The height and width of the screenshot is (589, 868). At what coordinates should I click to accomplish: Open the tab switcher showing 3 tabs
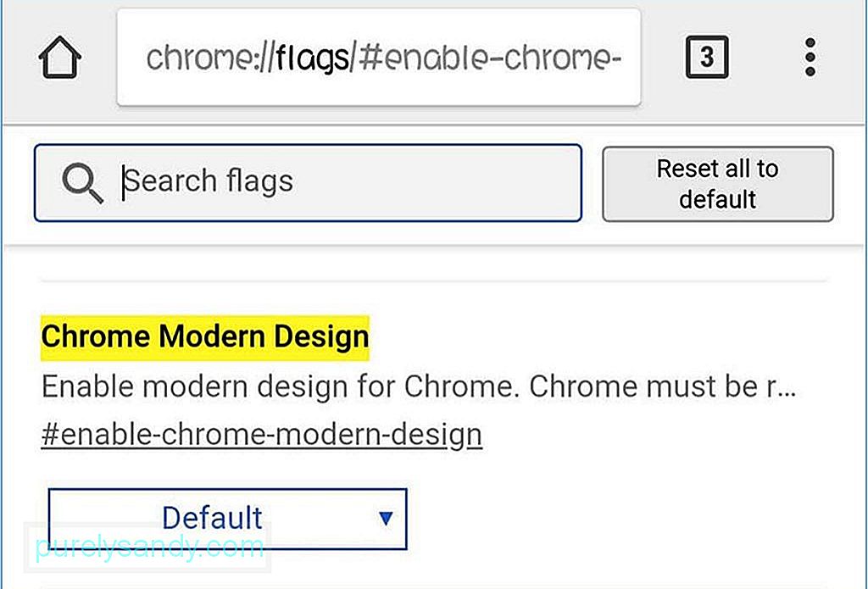[x=707, y=57]
